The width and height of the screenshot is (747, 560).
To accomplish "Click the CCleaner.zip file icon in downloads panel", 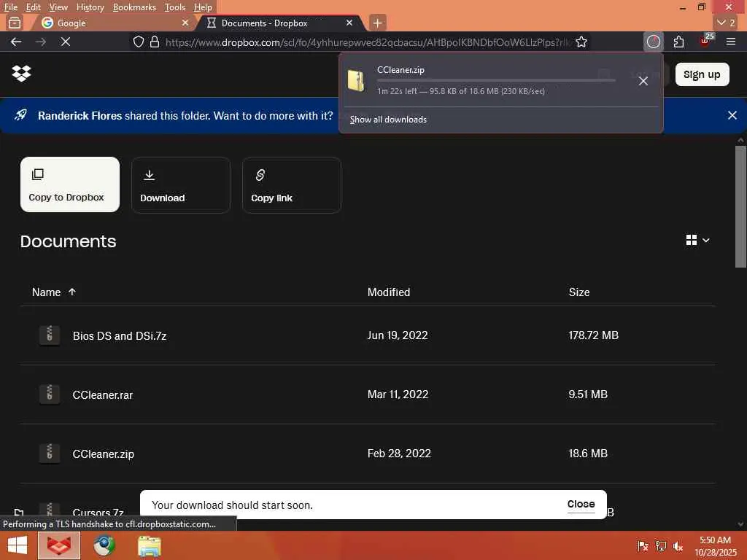I will click(x=356, y=80).
